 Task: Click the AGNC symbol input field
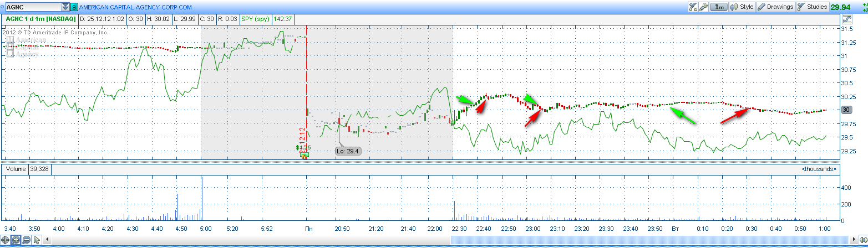click(32, 7)
